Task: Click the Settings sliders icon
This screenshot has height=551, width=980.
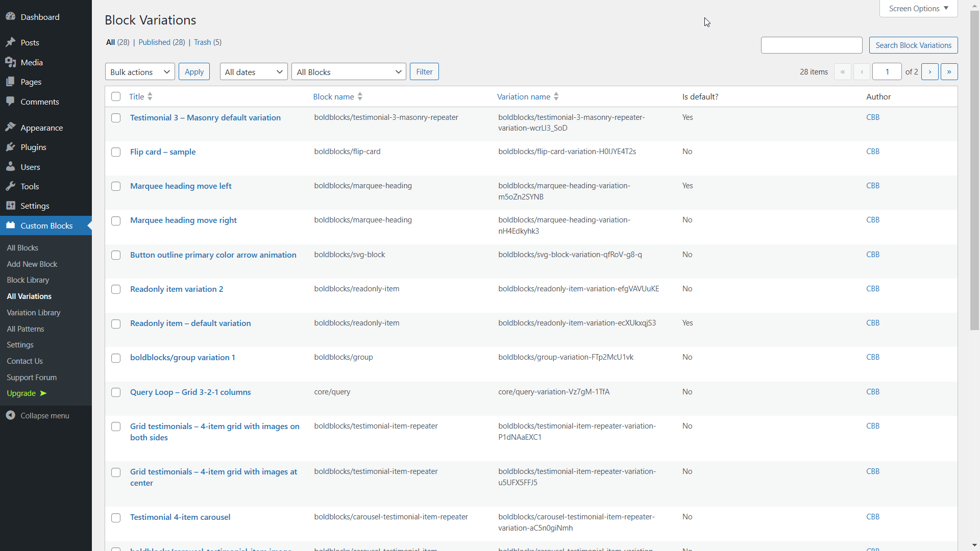Action: point(10,206)
